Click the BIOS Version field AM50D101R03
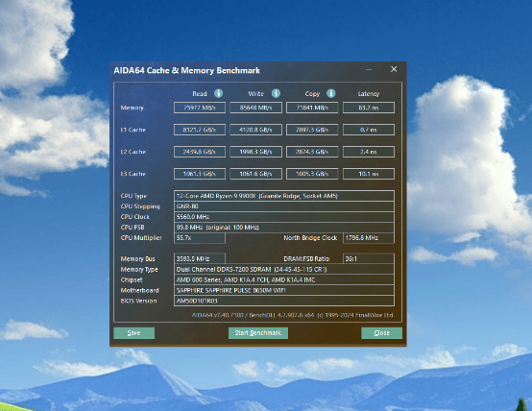Image resolution: width=532 pixels, height=411 pixels. (x=284, y=301)
